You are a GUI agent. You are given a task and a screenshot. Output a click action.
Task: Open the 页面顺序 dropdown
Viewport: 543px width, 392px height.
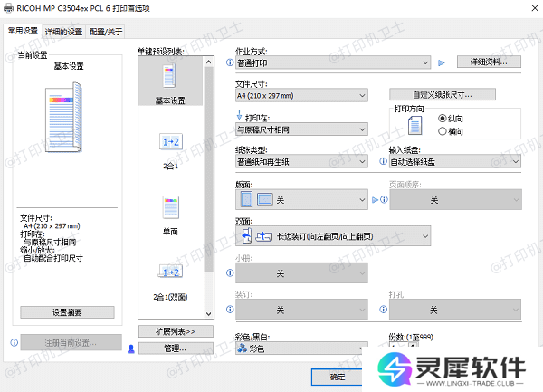(x=455, y=199)
